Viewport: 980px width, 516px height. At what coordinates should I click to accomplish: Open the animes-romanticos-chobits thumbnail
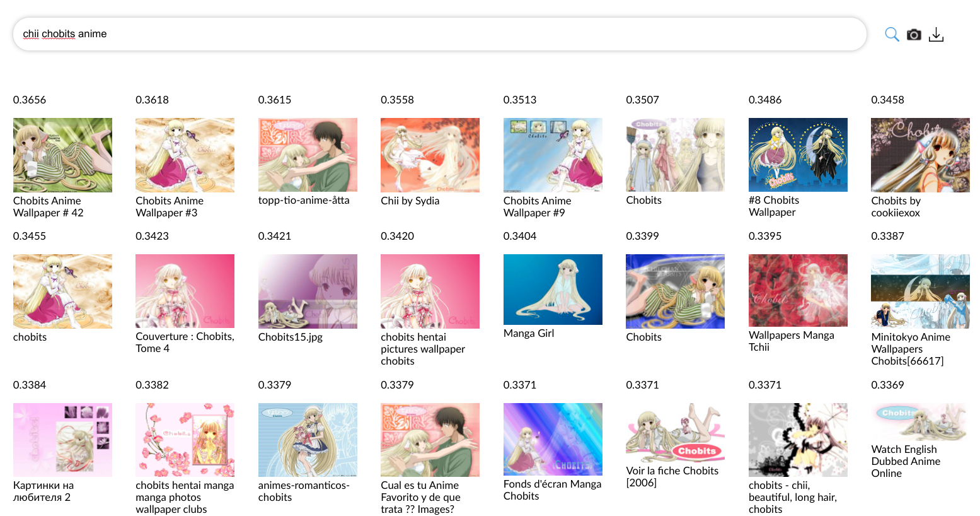308,440
